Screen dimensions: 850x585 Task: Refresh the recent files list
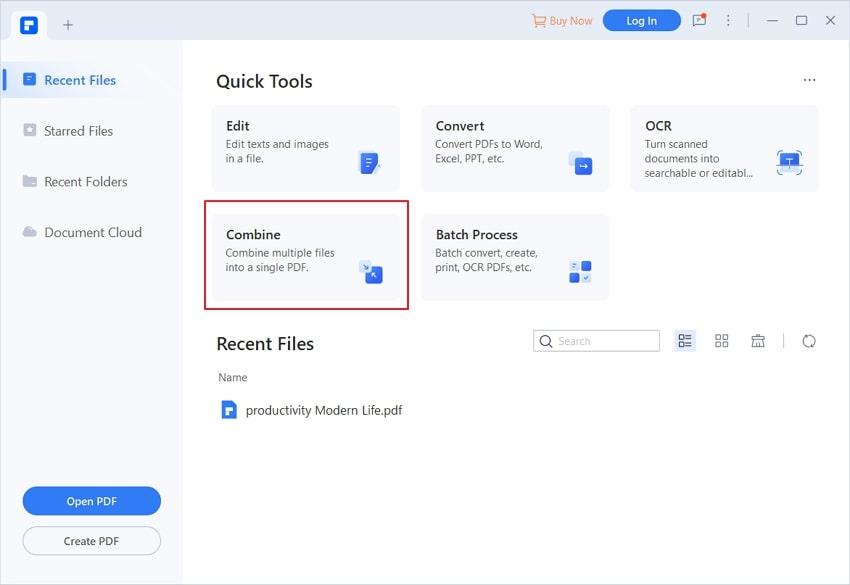(809, 341)
